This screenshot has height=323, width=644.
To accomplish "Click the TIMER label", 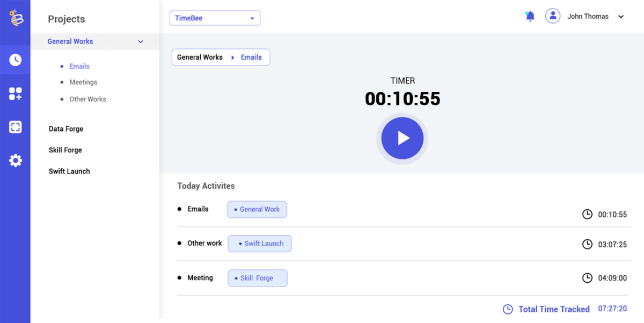I will [402, 80].
